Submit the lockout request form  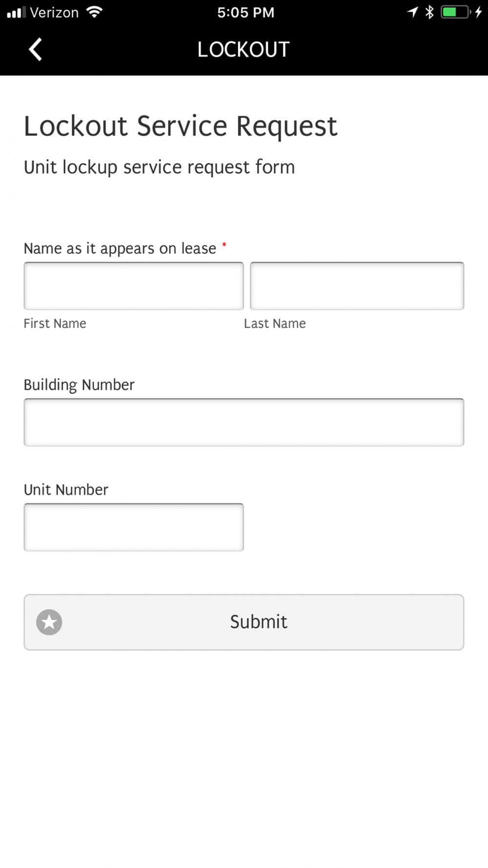pos(244,622)
